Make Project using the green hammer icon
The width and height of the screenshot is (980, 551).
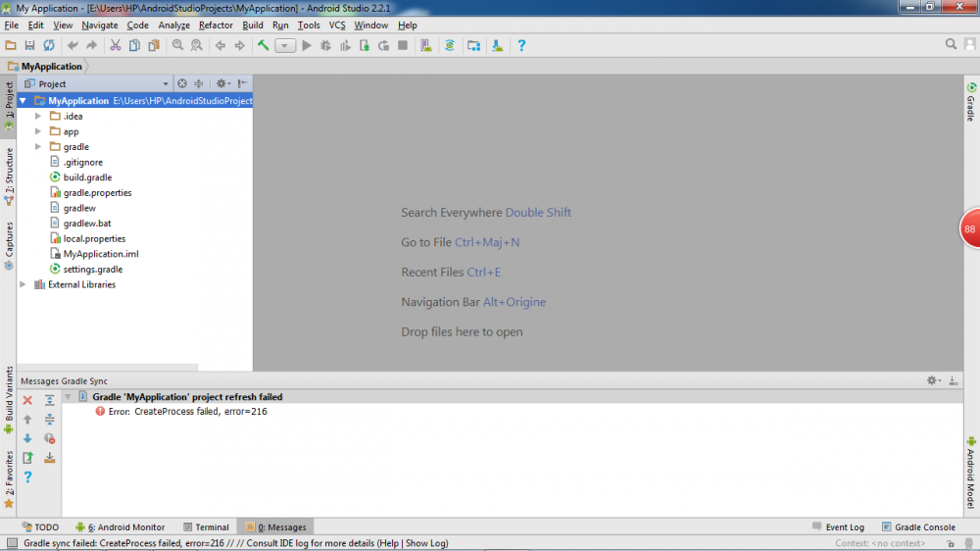click(x=263, y=45)
